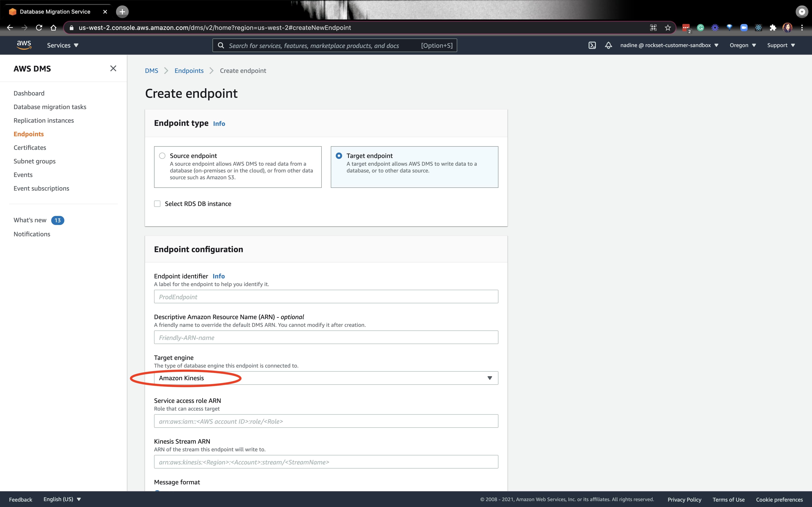This screenshot has height=507, width=812.
Task: Click the Services menu icon
Action: [x=62, y=45]
